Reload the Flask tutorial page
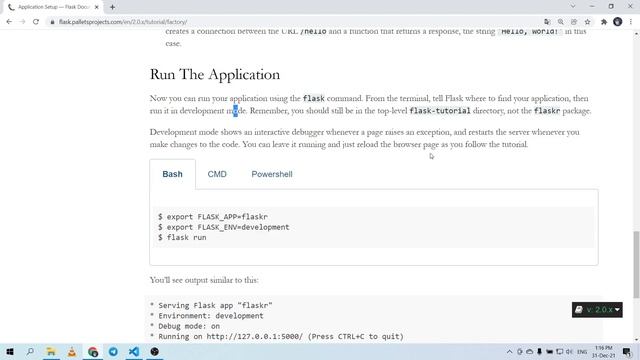This screenshot has width=640, height=360. 36,22
